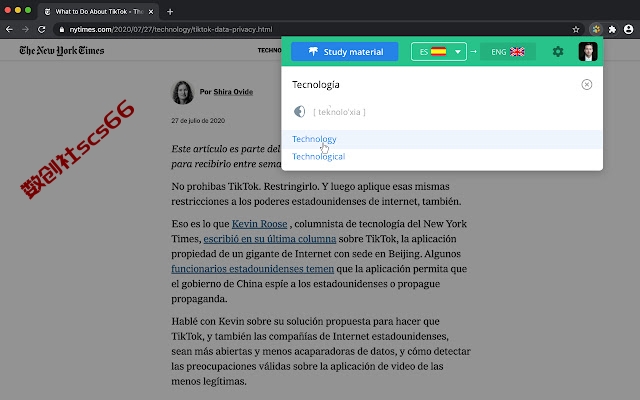Open the extension settings gear

click(x=558, y=51)
